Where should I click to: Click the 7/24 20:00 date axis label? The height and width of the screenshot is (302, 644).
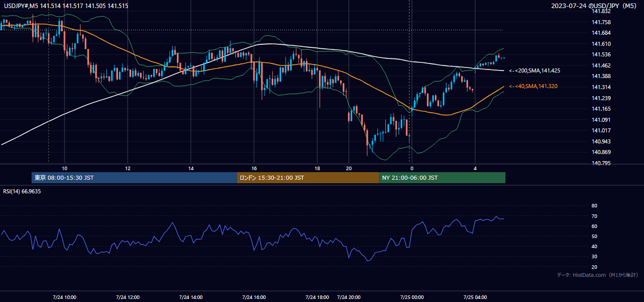349,297
